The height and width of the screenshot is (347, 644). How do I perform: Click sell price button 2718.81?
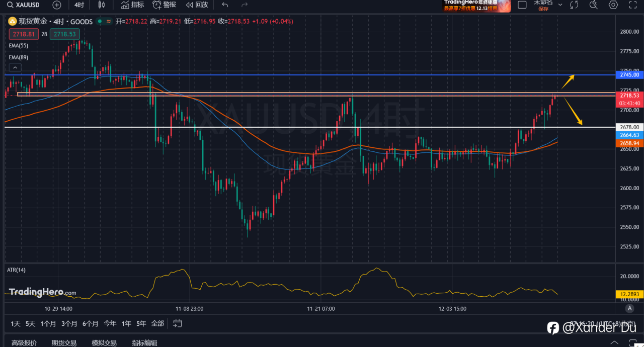pyautogui.click(x=24, y=34)
